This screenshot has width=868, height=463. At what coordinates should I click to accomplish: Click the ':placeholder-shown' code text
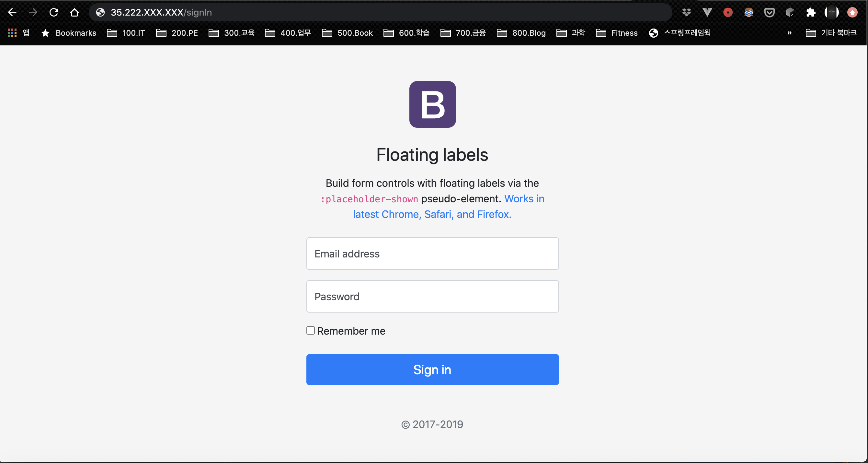pyautogui.click(x=369, y=199)
